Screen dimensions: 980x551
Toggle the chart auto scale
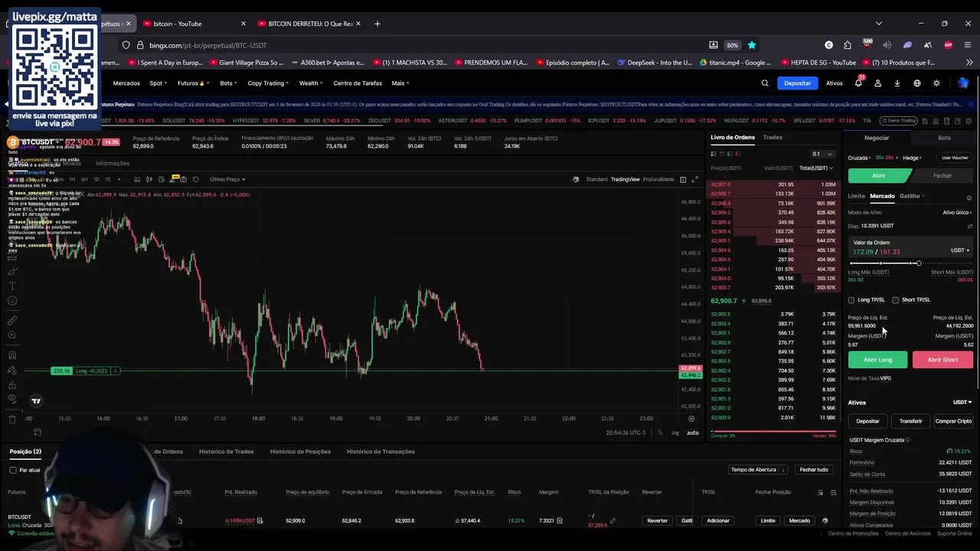point(692,433)
